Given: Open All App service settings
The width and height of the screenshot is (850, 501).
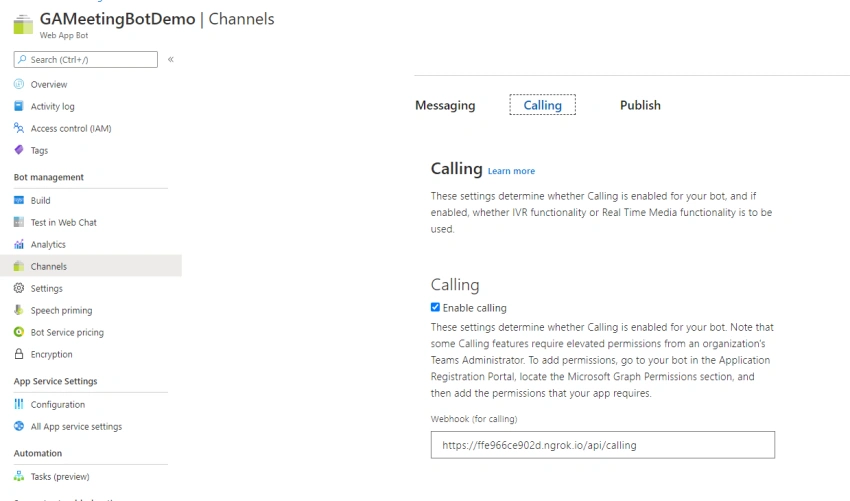Looking at the screenshot, I should [x=76, y=427].
